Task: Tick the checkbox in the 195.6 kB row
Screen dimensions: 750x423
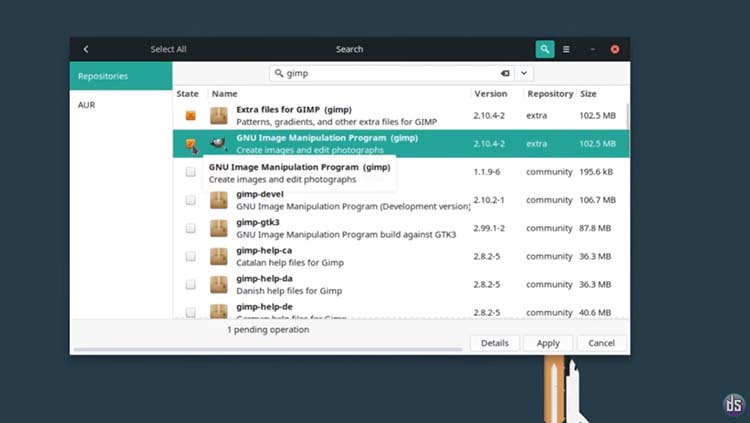Action: 190,172
